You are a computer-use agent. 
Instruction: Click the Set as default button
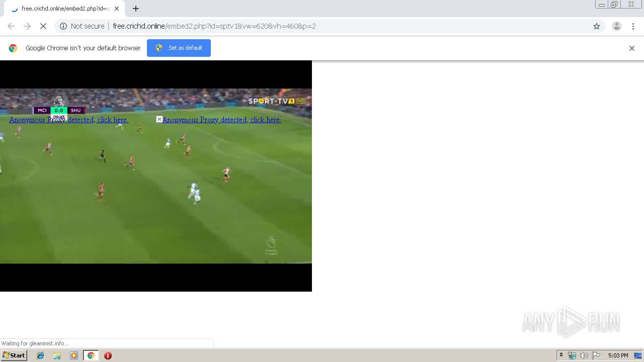point(179,48)
